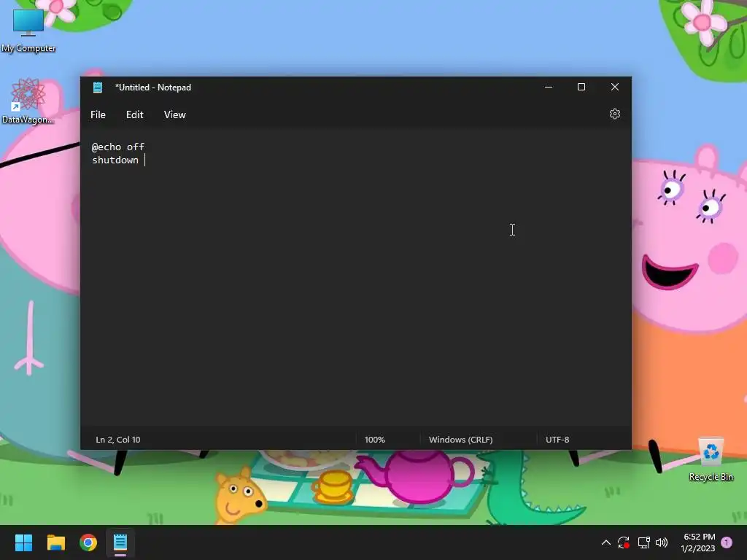Close the Notepad window
The image size is (747, 560).
click(614, 87)
